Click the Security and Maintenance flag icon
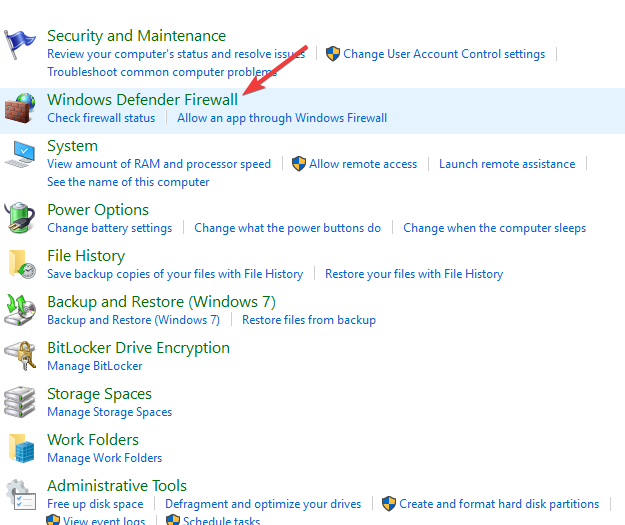This screenshot has width=625, height=525. click(x=20, y=45)
